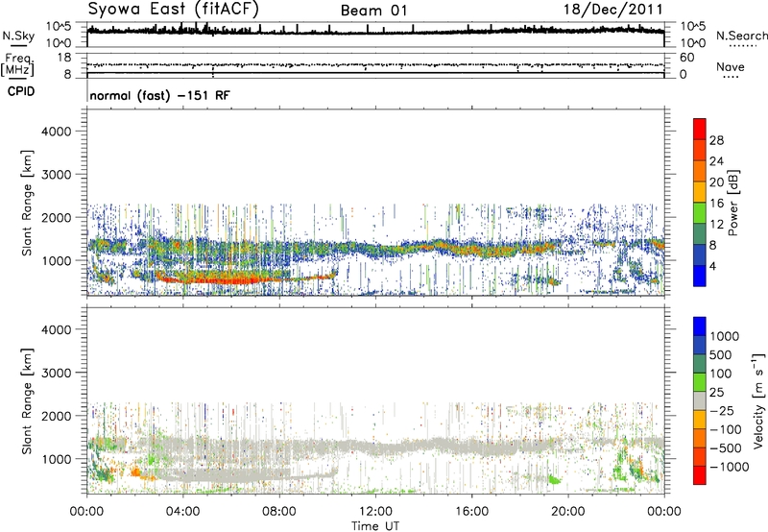Viewport: 768px width, 532px height.
Task: Click the 'normal (fast) -151 RF' text
Action: click(159, 95)
